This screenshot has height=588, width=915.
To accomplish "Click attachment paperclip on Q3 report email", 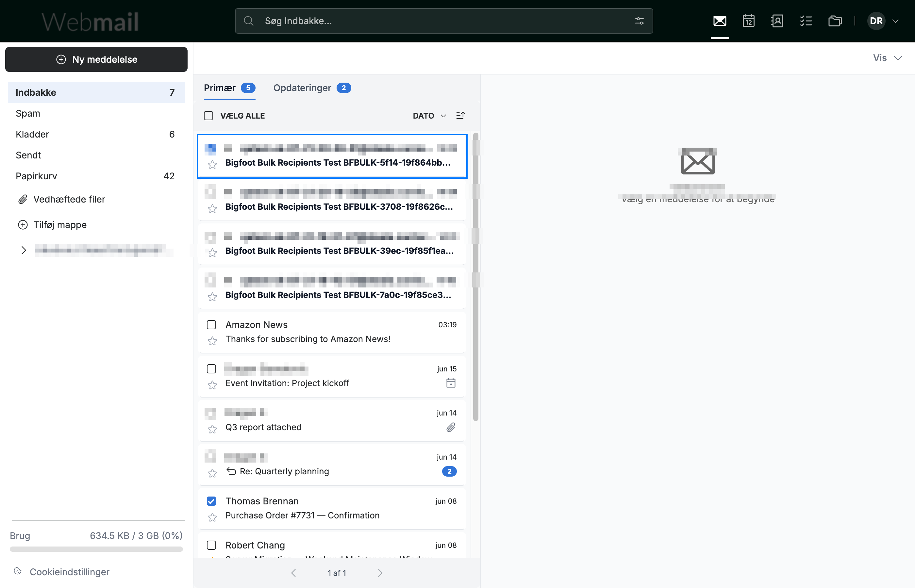I will (x=451, y=427).
